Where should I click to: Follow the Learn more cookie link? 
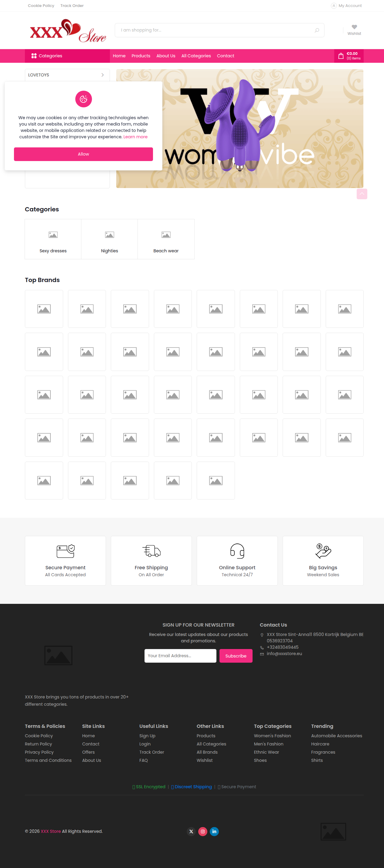pyautogui.click(x=135, y=137)
